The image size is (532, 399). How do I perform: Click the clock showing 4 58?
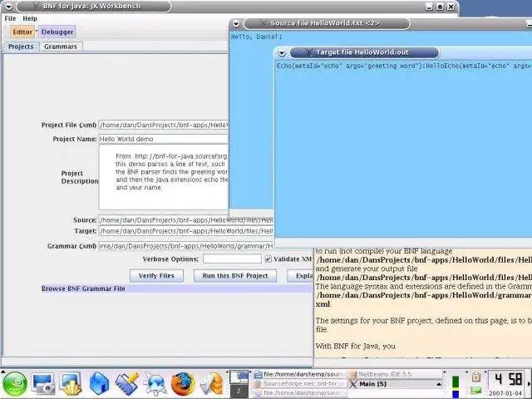point(507,379)
